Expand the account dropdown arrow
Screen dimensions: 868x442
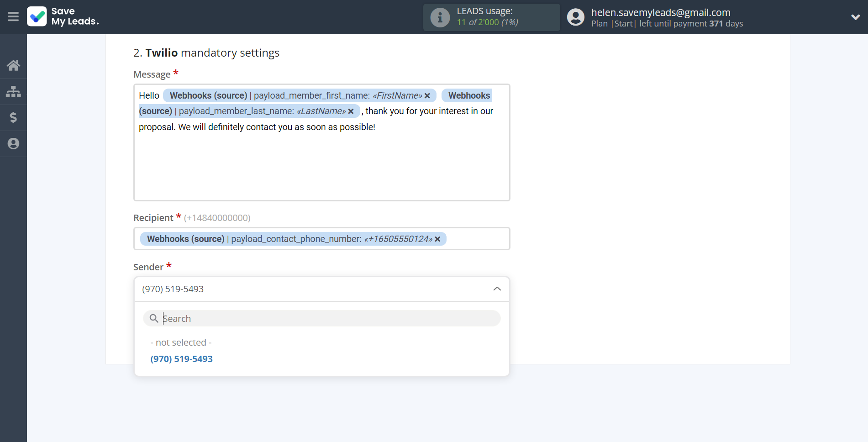[855, 17]
